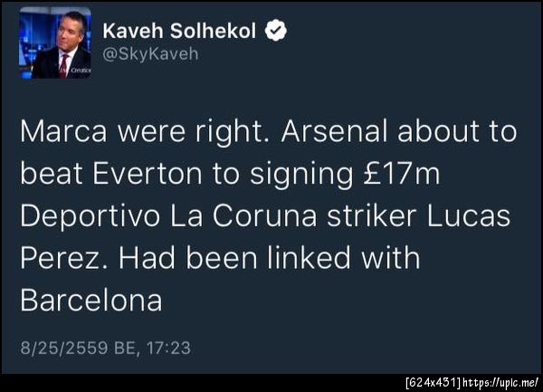The height and width of the screenshot is (392, 543).
Task: Open the https://upic.me/ watermark link
Action: 501,383
